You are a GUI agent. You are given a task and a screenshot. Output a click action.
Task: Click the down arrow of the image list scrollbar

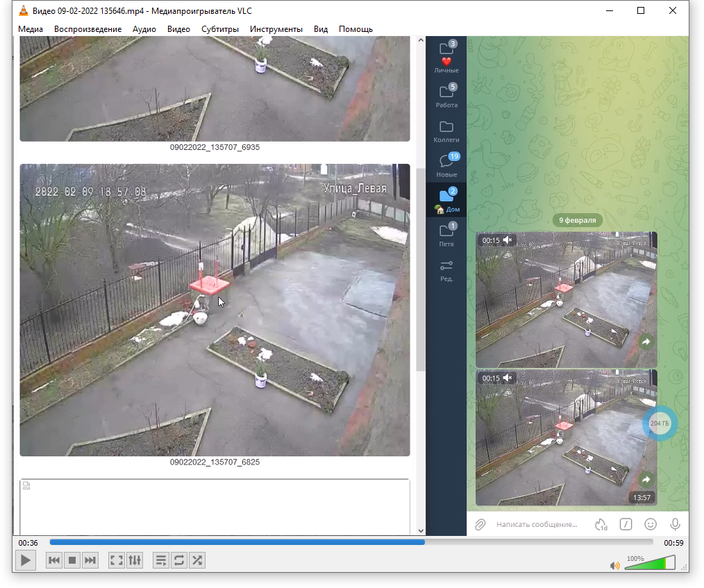click(x=421, y=530)
